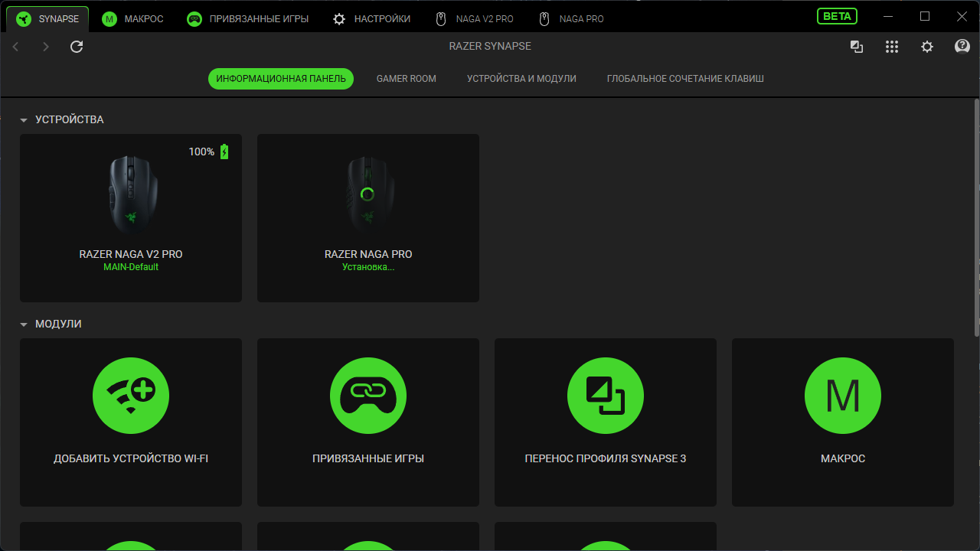Image resolution: width=980 pixels, height=551 pixels.
Task: Click the vertical scrollbar thumb
Action: pyautogui.click(x=976, y=217)
